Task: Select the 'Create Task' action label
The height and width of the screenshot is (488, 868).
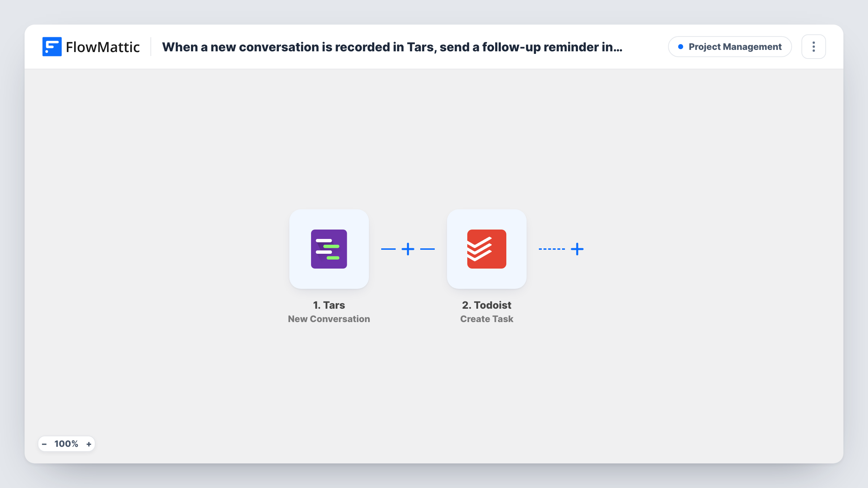Action: 486,319
